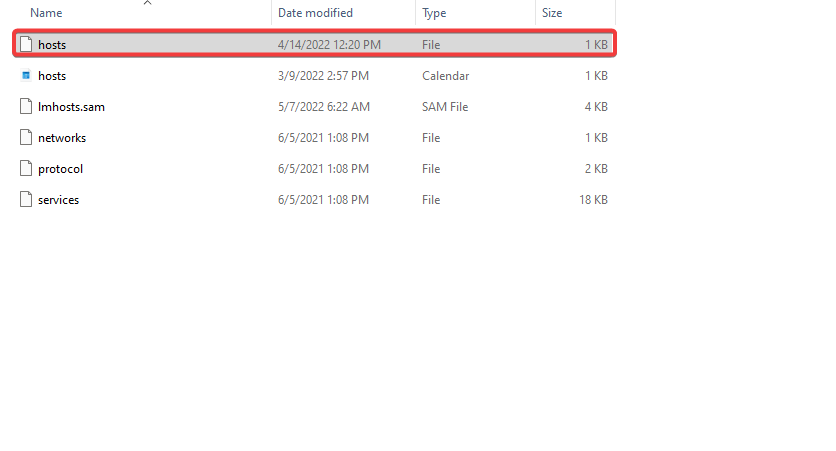Image resolution: width=836 pixels, height=451 pixels.
Task: Click the networks file icon
Action: coord(26,137)
